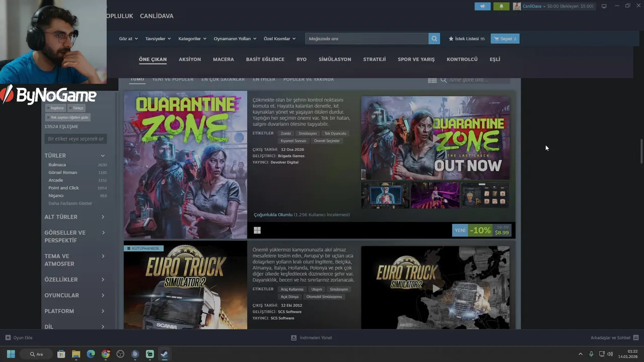
Task: Open the green notifications bell
Action: click(x=501, y=6)
